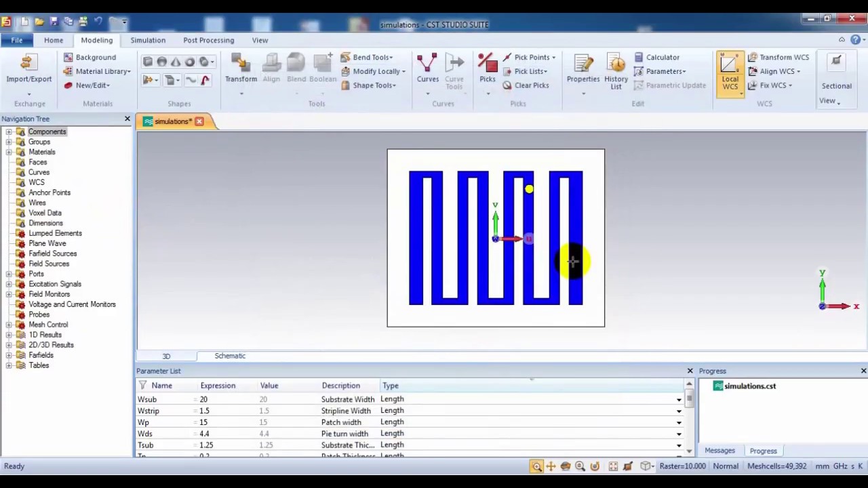868x488 pixels.
Task: Open the Sectional View tool
Action: (836, 79)
